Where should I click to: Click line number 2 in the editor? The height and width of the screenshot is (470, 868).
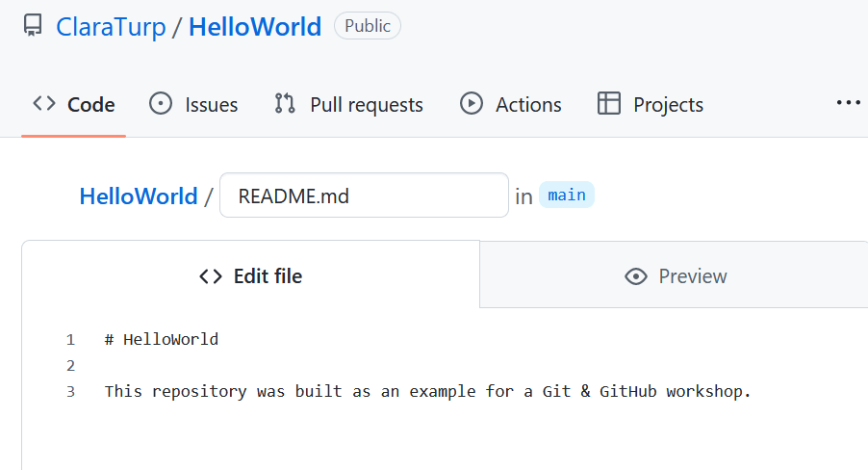(x=70, y=366)
